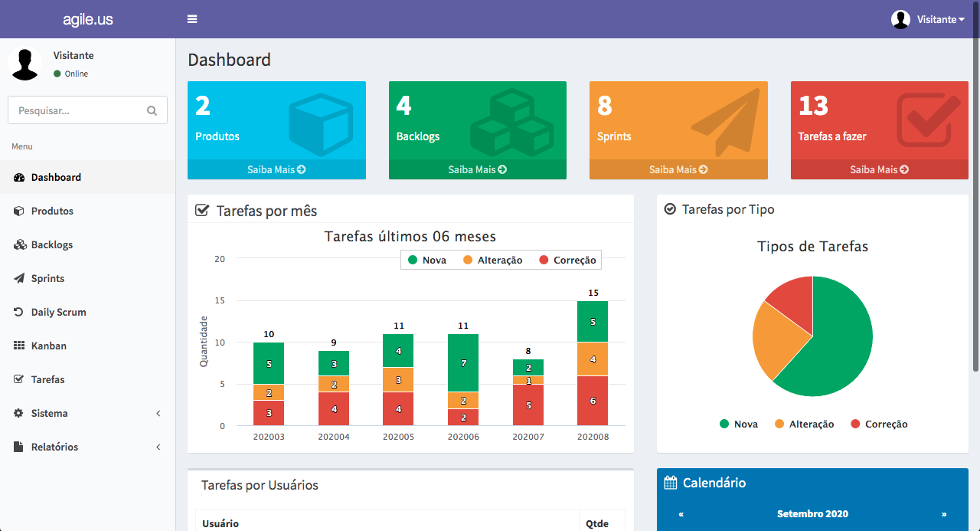
Task: Toggle the hamburger sidebar menu icon
Action: 192,19
